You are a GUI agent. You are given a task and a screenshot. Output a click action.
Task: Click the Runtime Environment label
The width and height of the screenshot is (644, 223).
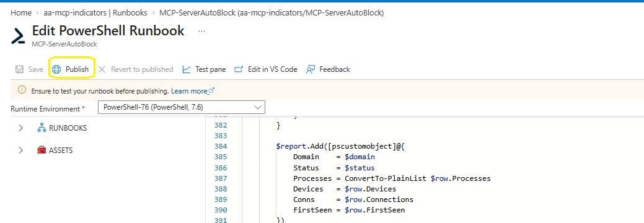tap(45, 109)
